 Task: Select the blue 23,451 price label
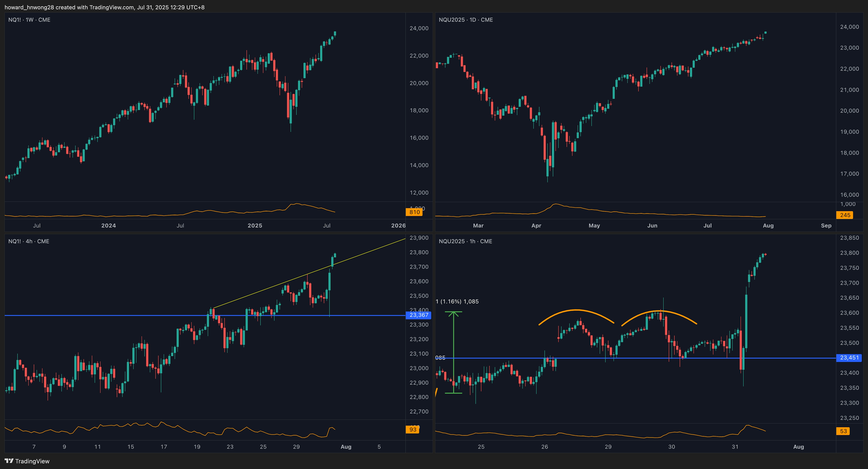pyautogui.click(x=849, y=358)
